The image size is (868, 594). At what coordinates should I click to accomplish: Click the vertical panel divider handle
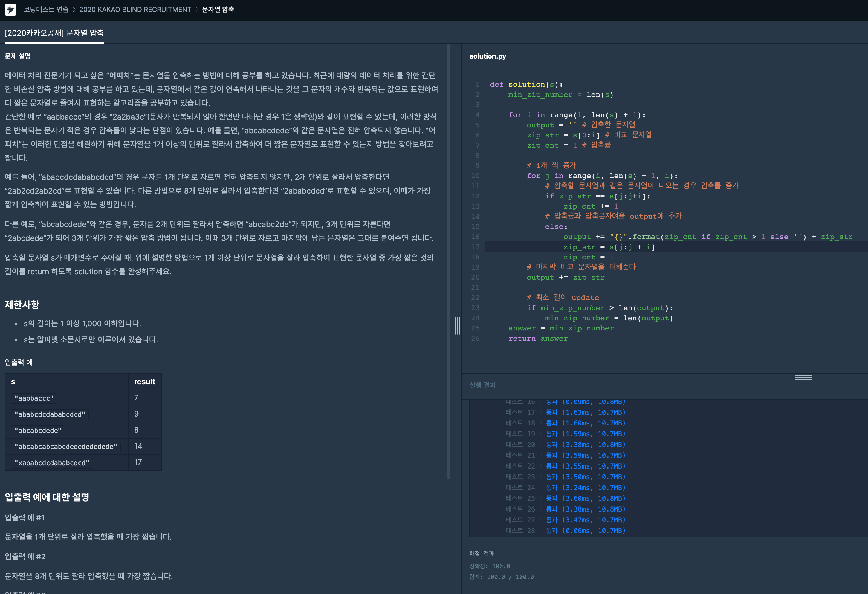457,326
